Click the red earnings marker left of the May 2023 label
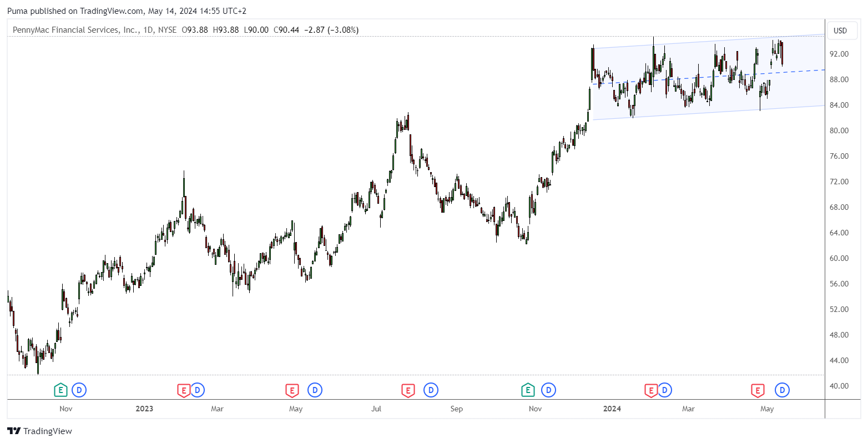The height and width of the screenshot is (443, 868). point(291,390)
